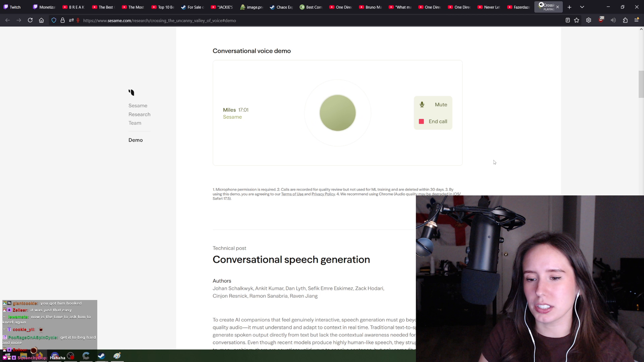Click the "Miles 17:01" caller label
This screenshot has height=362, width=644.
tap(235, 110)
